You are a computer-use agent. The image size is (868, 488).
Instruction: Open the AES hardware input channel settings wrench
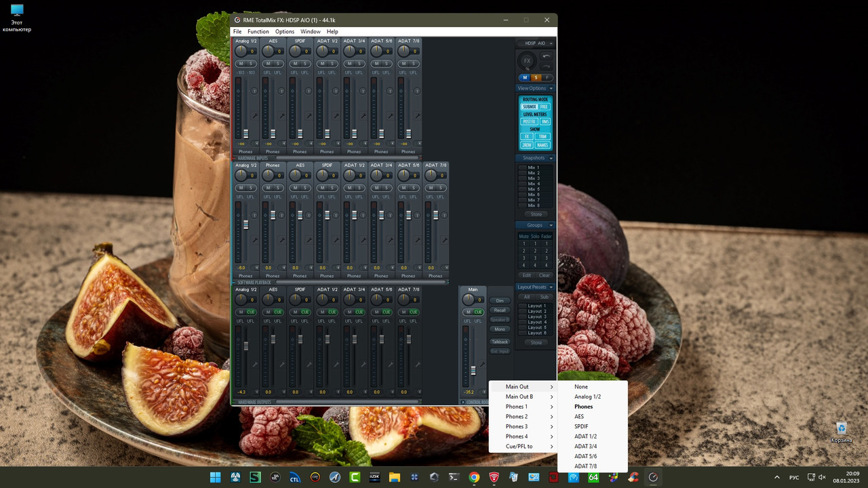click(281, 116)
